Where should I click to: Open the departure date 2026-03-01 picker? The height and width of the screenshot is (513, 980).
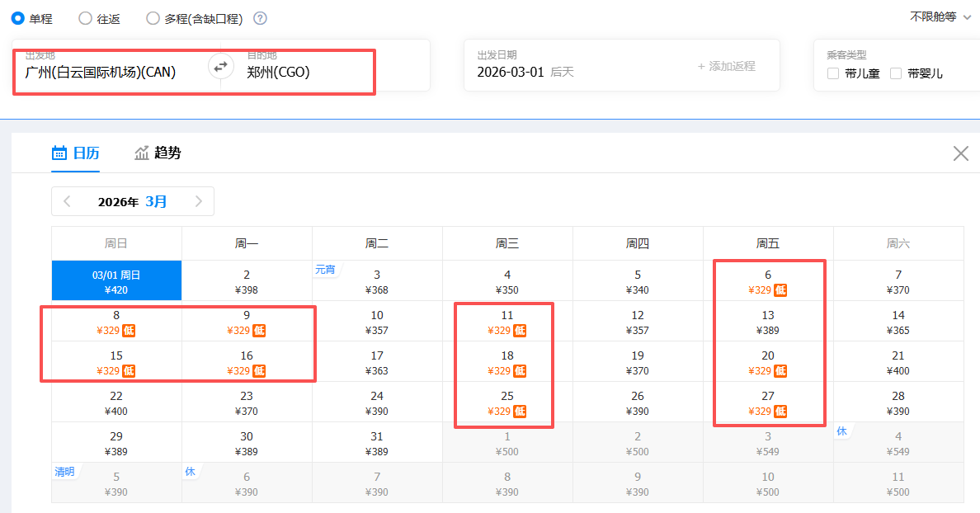(511, 72)
